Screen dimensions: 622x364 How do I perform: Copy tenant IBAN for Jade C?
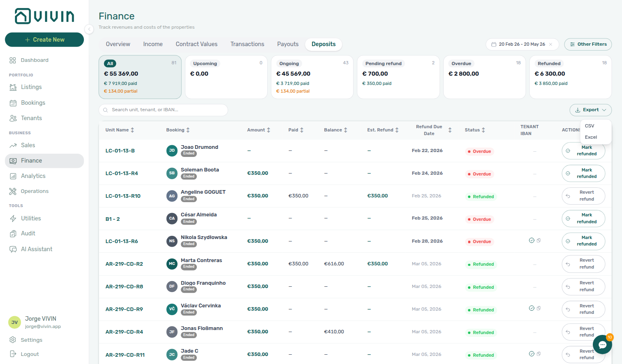(x=539, y=354)
